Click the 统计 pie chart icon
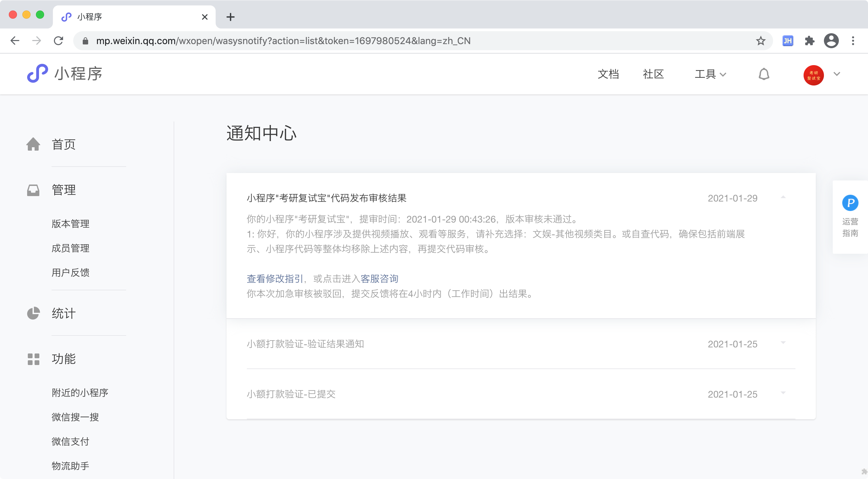This screenshot has height=479, width=868. (x=33, y=313)
